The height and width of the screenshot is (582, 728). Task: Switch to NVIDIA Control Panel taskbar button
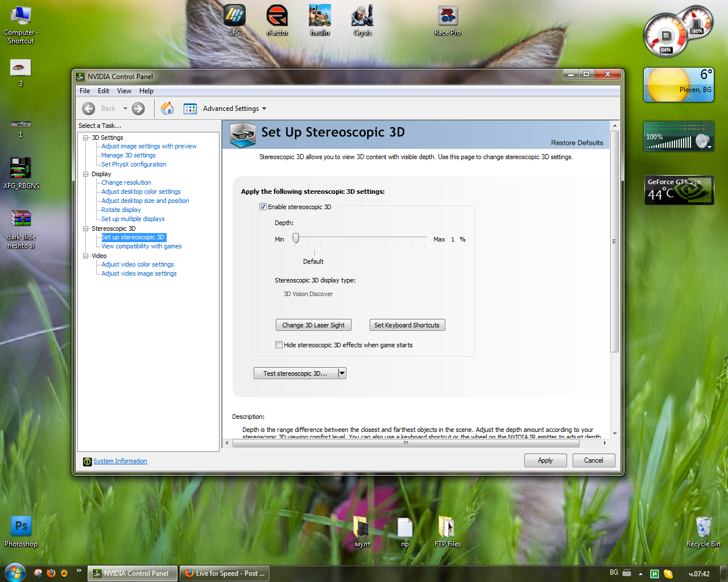(133, 573)
